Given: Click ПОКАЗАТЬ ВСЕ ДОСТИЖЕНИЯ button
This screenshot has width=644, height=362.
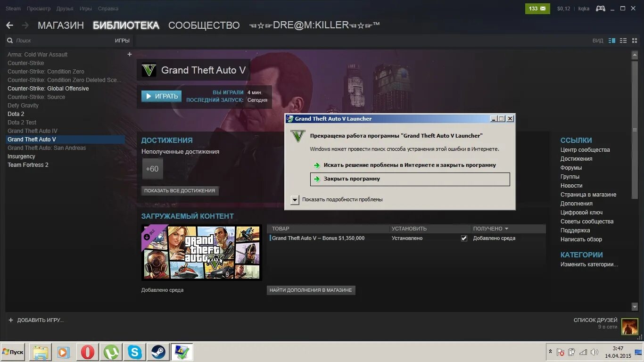Looking at the screenshot, I should coord(180,191).
